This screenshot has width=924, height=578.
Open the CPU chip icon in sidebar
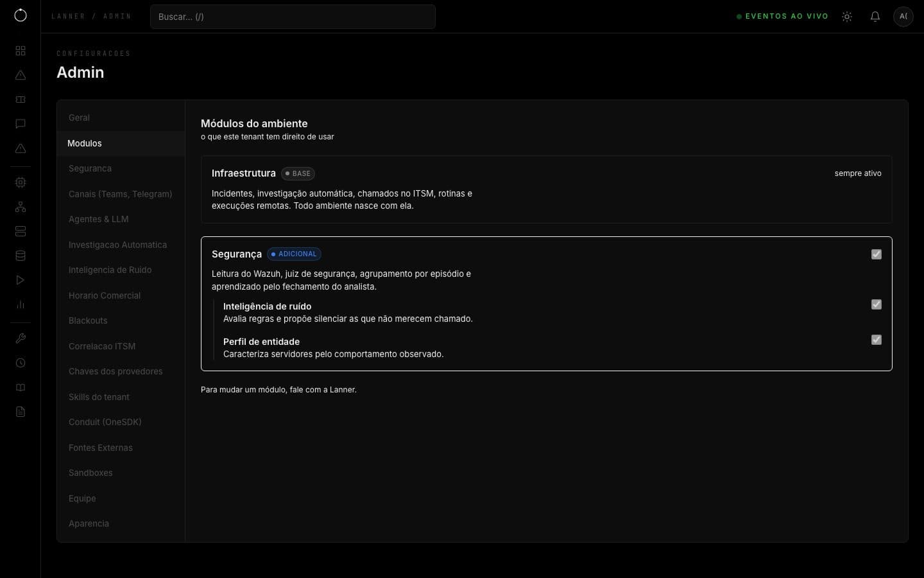coord(21,182)
